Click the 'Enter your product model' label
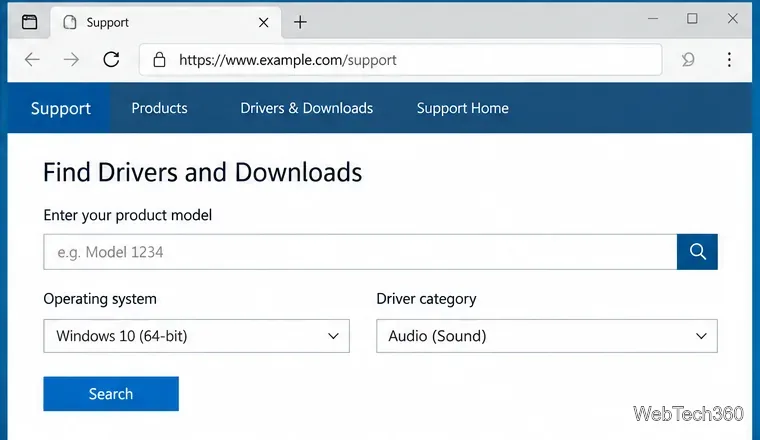 [127, 215]
